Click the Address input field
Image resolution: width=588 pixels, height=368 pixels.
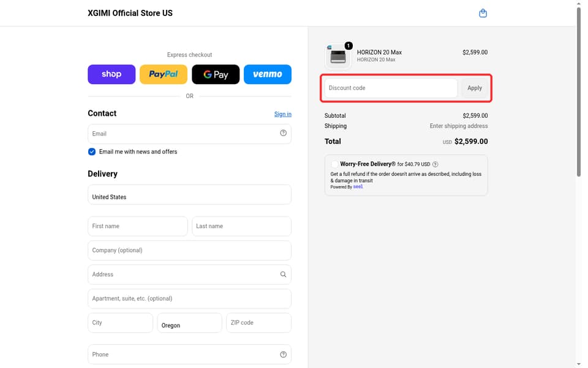(189, 275)
